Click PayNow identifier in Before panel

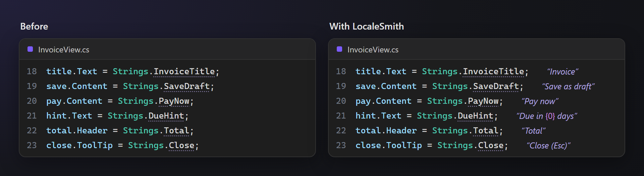[x=174, y=101]
